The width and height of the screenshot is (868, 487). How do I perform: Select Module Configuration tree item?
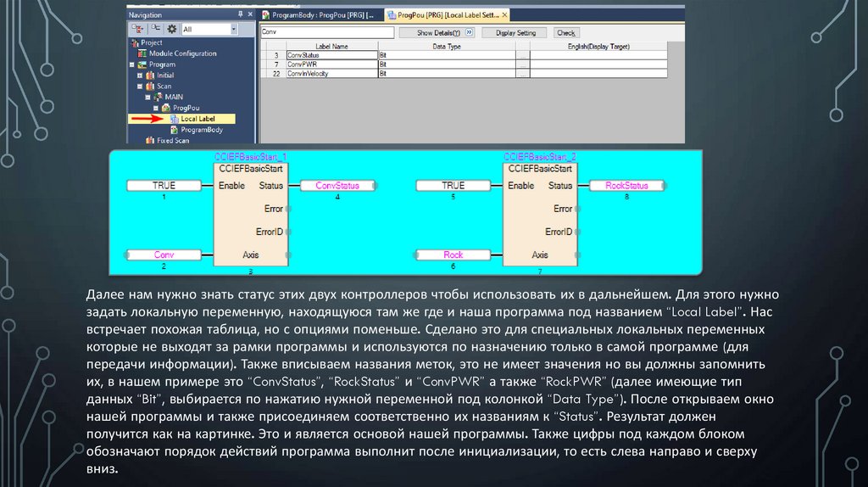click(x=183, y=53)
